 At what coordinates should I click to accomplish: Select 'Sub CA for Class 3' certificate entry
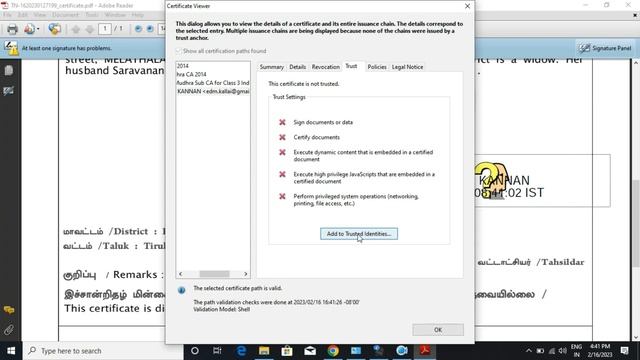[x=213, y=83]
